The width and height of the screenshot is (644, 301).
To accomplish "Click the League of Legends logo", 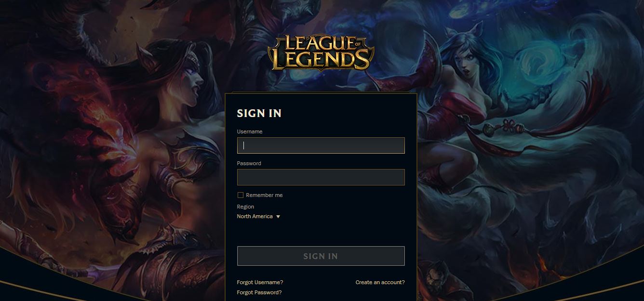I will pyautogui.click(x=321, y=52).
